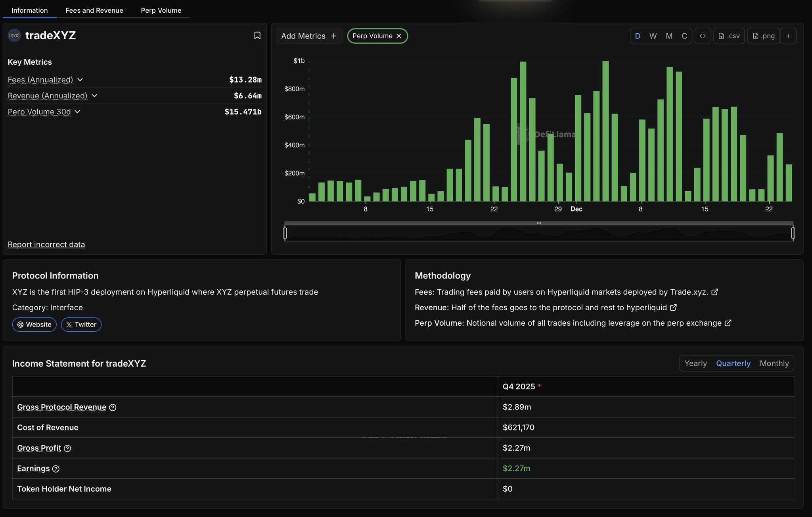812x517 pixels.
Task: Remove the Perp Volume metric chip
Action: point(399,36)
